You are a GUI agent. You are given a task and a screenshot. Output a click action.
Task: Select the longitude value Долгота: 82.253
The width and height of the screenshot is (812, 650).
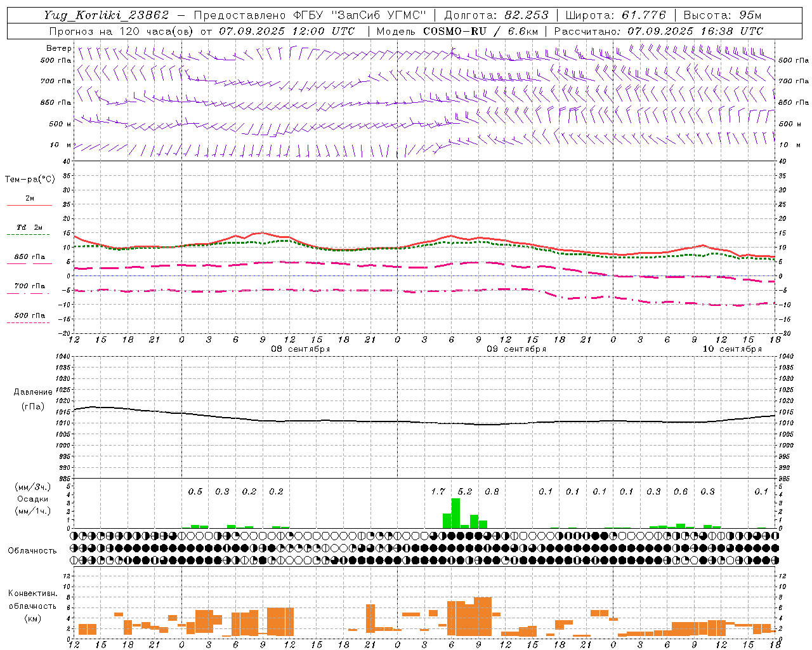pyautogui.click(x=497, y=15)
